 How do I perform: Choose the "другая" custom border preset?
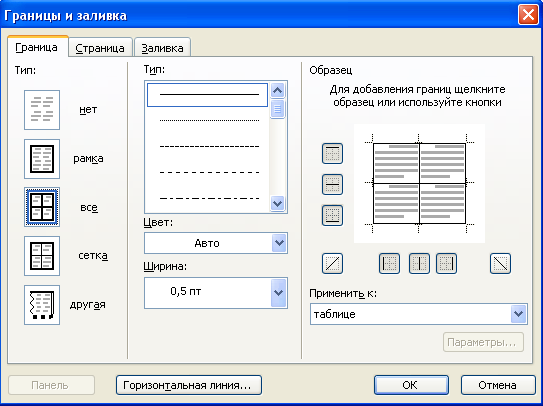pyautogui.click(x=42, y=305)
